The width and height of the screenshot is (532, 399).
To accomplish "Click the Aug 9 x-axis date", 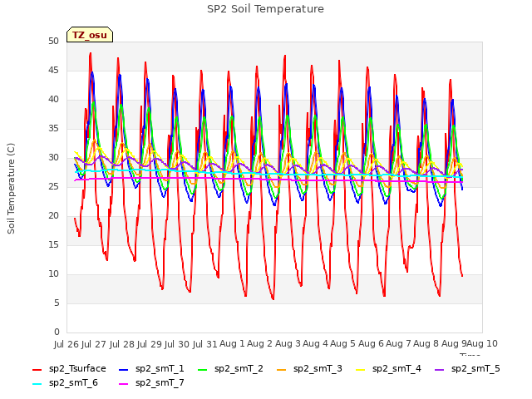I will click(454, 344).
